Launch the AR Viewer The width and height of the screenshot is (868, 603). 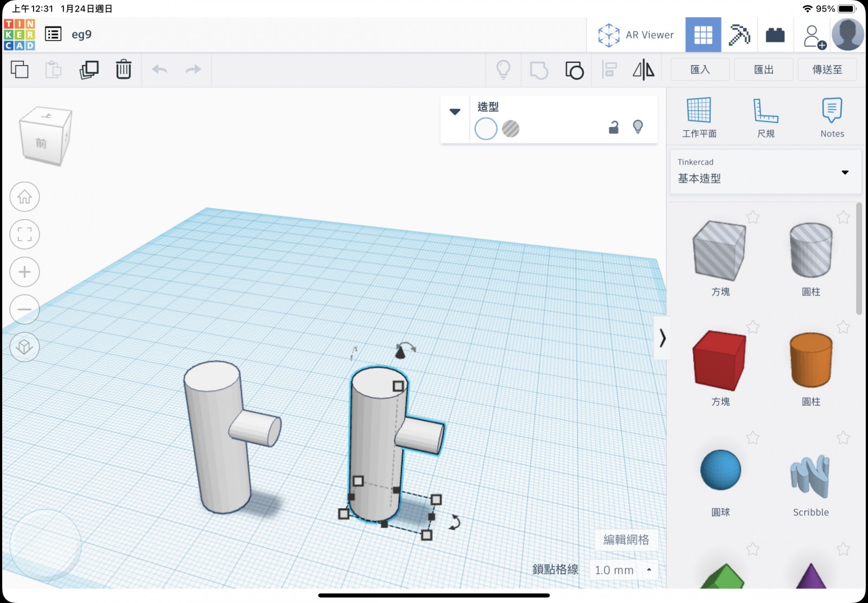(x=636, y=35)
